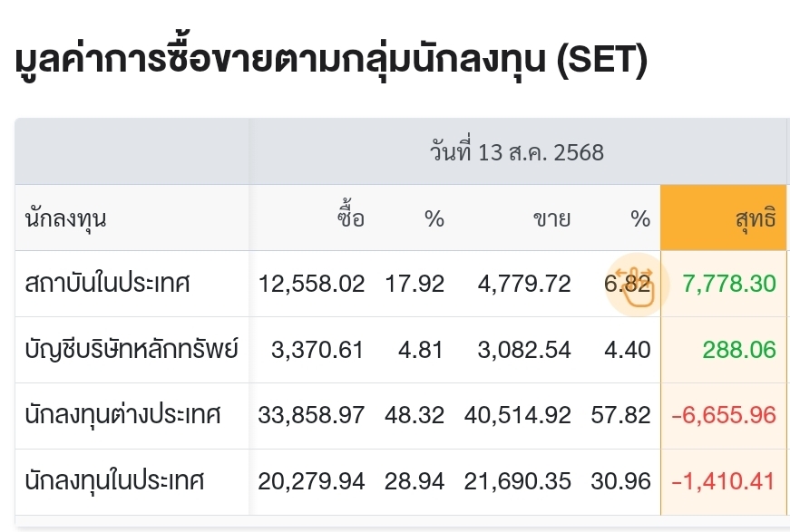Click the นักลงทุนในประเทศ row label
This screenshot has height=532, width=790.
coord(115,480)
